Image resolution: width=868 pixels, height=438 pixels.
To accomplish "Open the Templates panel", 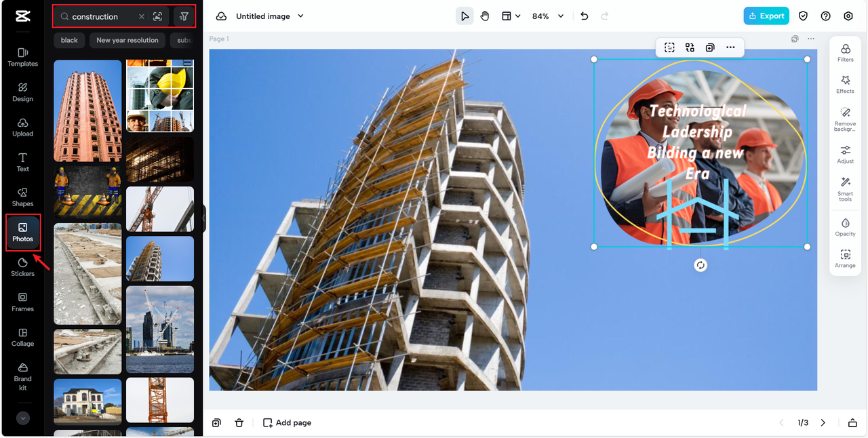I will [x=22, y=57].
